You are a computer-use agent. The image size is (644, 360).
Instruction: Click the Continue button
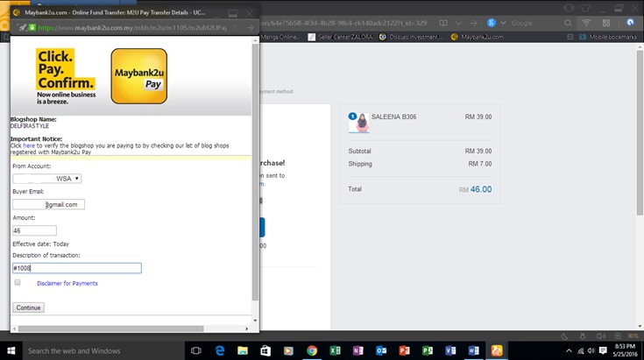28,307
